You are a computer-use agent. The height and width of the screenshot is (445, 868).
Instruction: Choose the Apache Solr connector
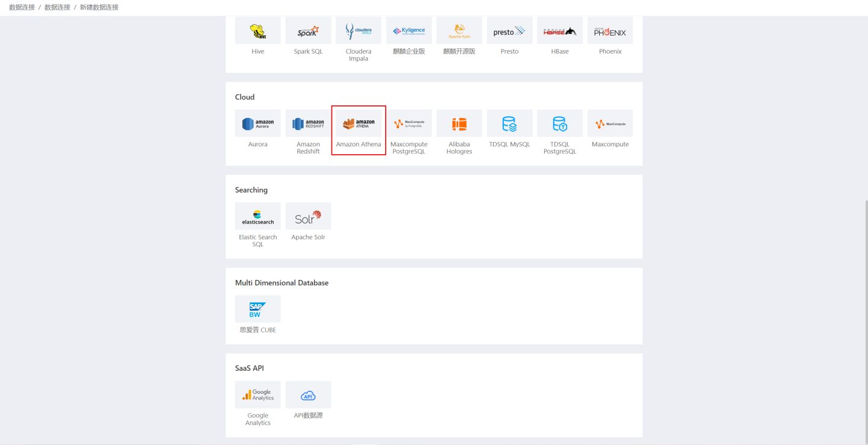pyautogui.click(x=308, y=216)
